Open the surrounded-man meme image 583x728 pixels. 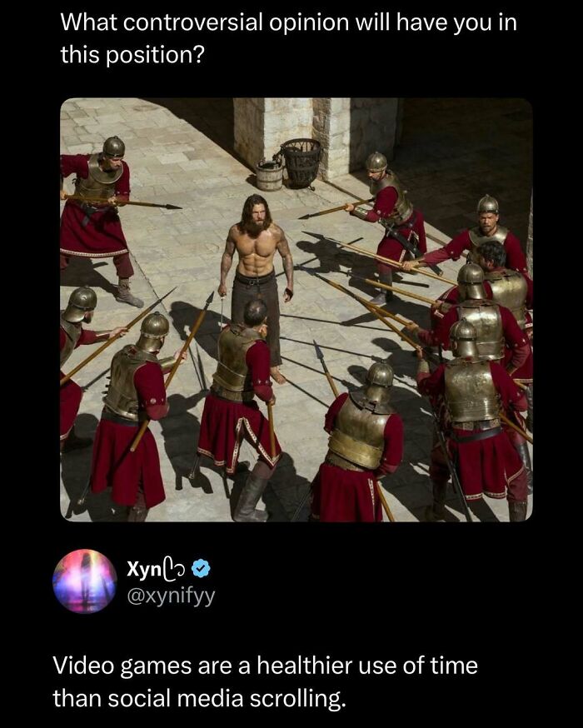[296, 310]
